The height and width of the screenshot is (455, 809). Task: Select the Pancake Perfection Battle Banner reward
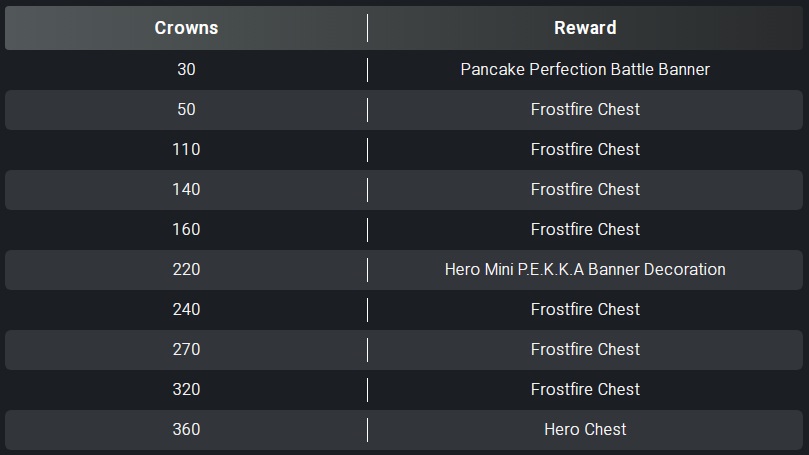[585, 70]
